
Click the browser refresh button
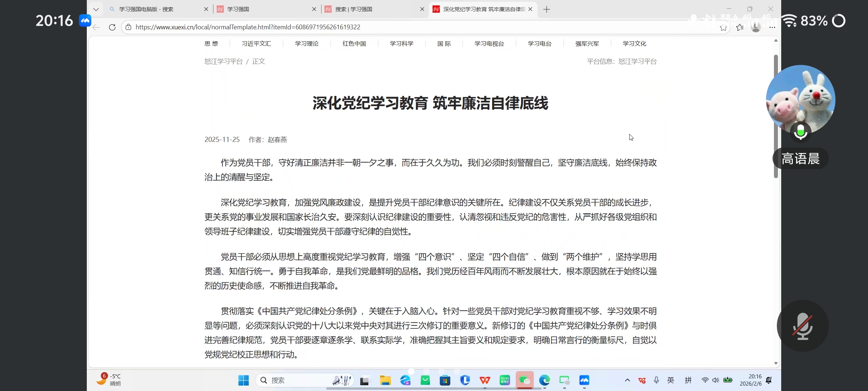click(x=112, y=27)
